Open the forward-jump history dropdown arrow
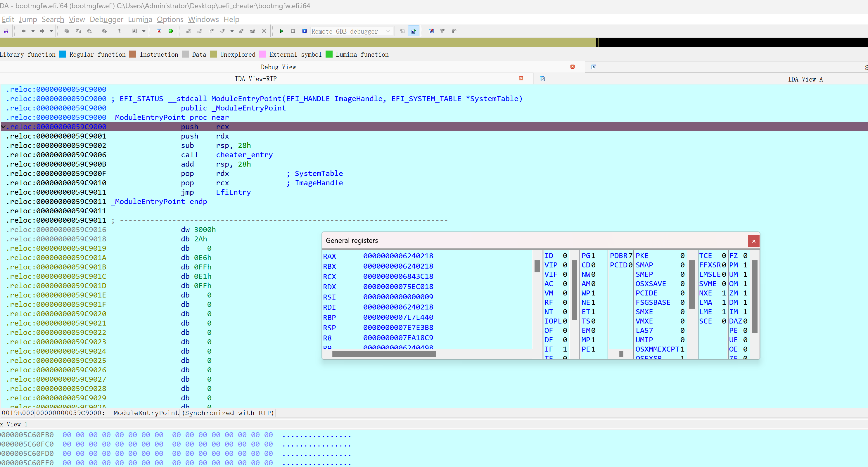Image resolution: width=868 pixels, height=467 pixels. [51, 31]
